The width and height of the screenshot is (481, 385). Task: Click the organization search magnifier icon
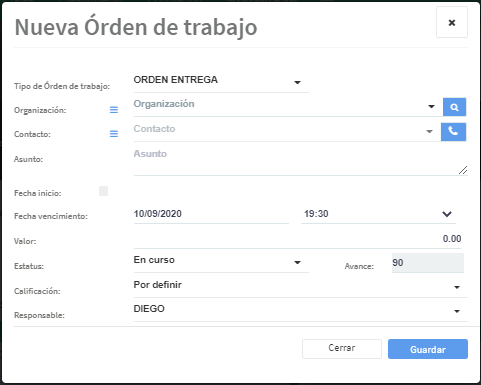[x=454, y=107]
